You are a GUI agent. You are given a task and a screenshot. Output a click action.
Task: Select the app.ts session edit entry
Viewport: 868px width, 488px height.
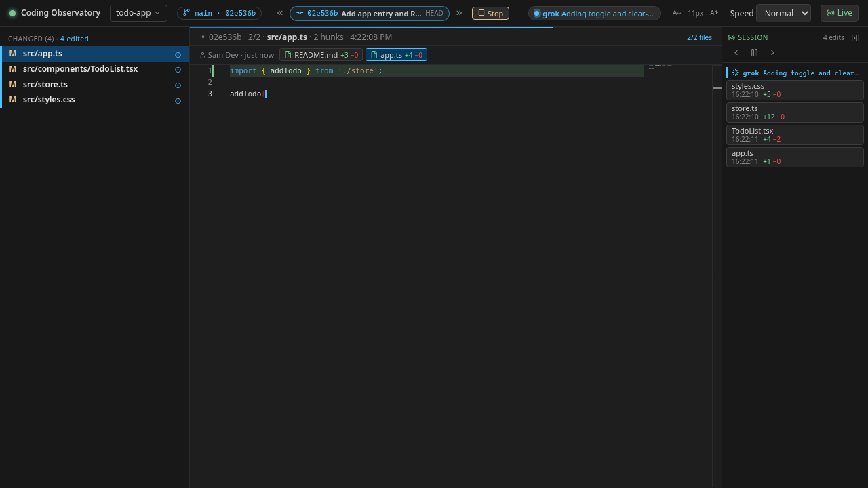(795, 157)
